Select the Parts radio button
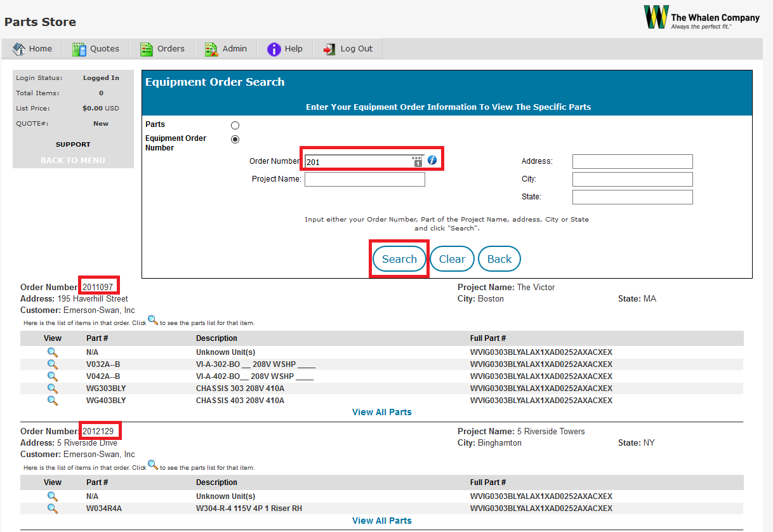This screenshot has height=532, width=773. point(235,126)
